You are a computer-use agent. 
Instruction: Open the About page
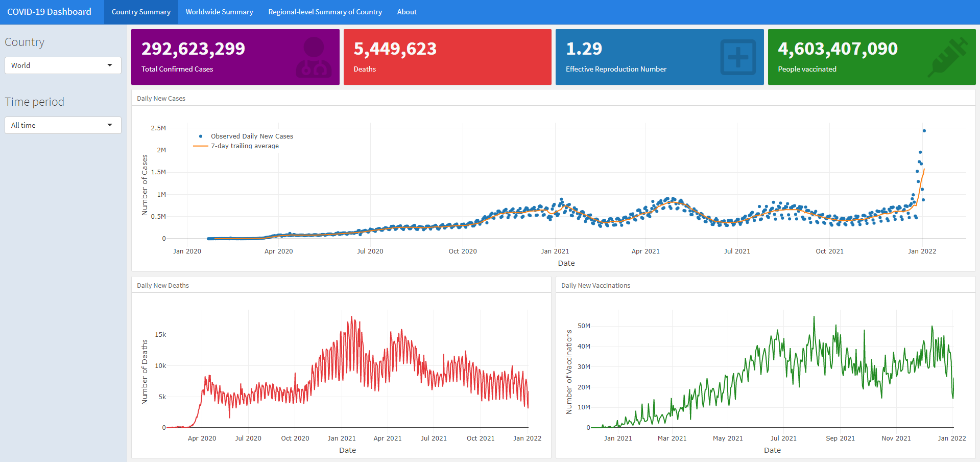pyautogui.click(x=407, y=12)
